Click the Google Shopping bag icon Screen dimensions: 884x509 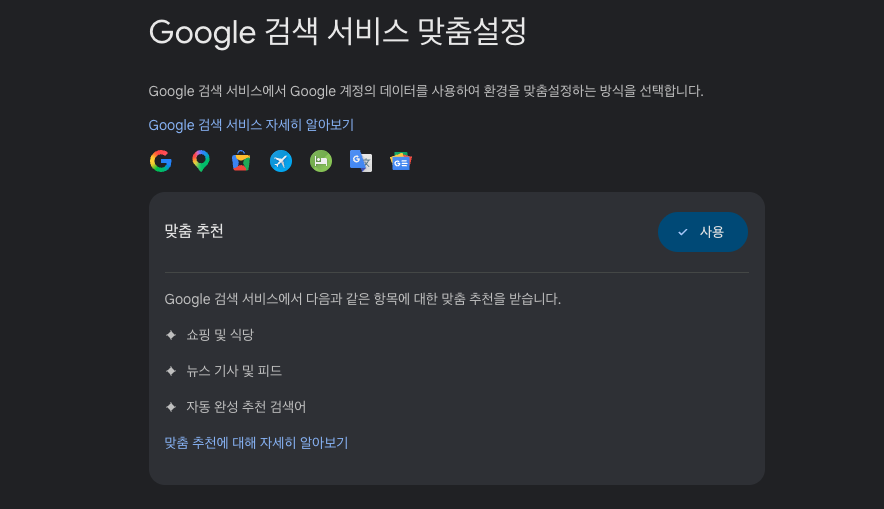[x=241, y=161]
